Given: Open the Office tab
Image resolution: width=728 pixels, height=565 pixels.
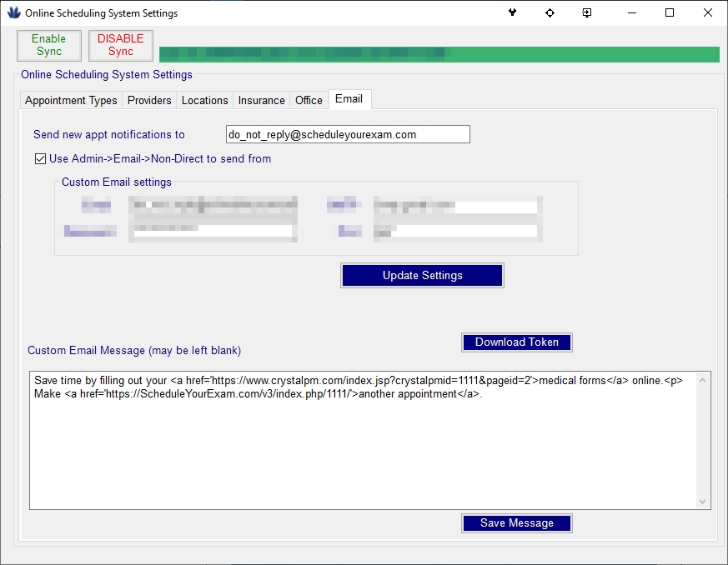Looking at the screenshot, I should click(x=309, y=100).
